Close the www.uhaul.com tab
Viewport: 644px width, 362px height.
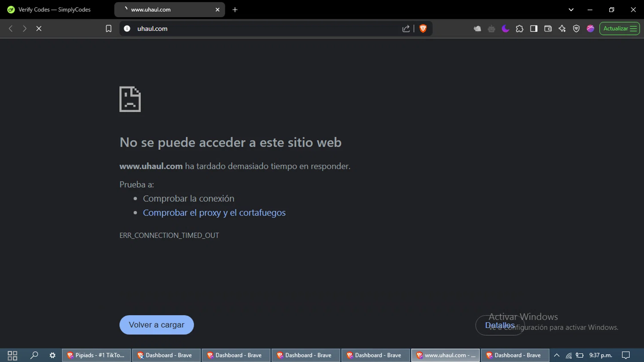point(218,9)
